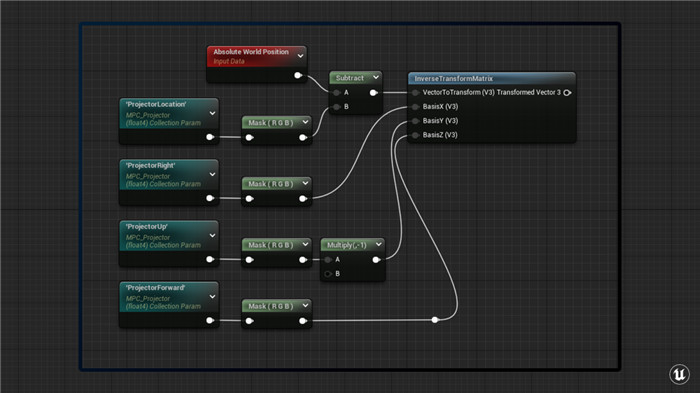This screenshot has width=700, height=393.
Task: Click input pin of Mask next to ProjectorForward
Action: [250, 321]
